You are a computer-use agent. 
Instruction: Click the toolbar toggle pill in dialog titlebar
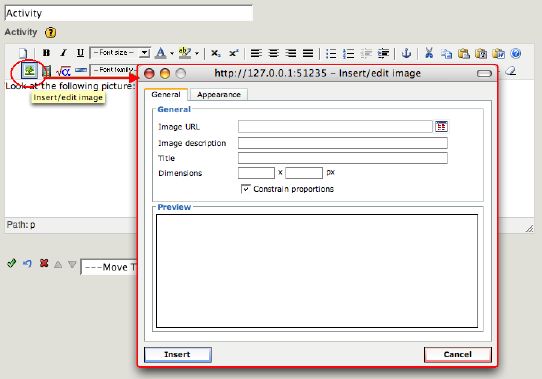[x=484, y=73]
